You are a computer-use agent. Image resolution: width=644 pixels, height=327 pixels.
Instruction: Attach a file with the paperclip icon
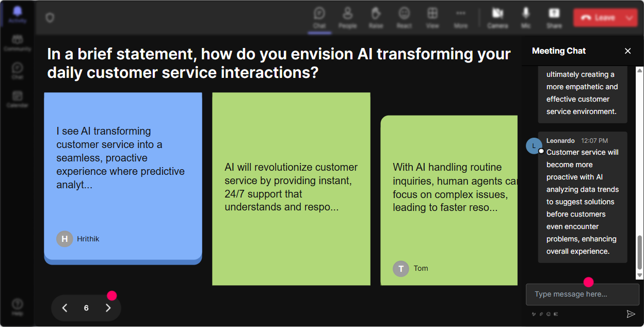point(541,314)
